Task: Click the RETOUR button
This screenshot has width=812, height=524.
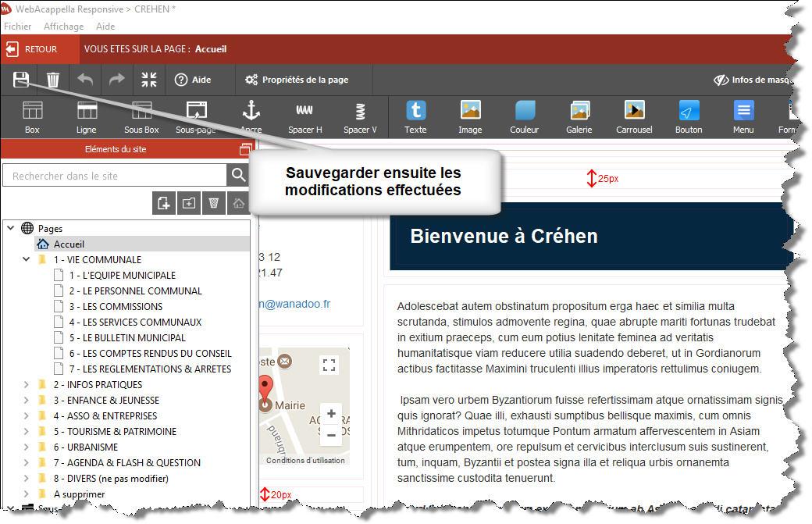Action: click(32, 49)
